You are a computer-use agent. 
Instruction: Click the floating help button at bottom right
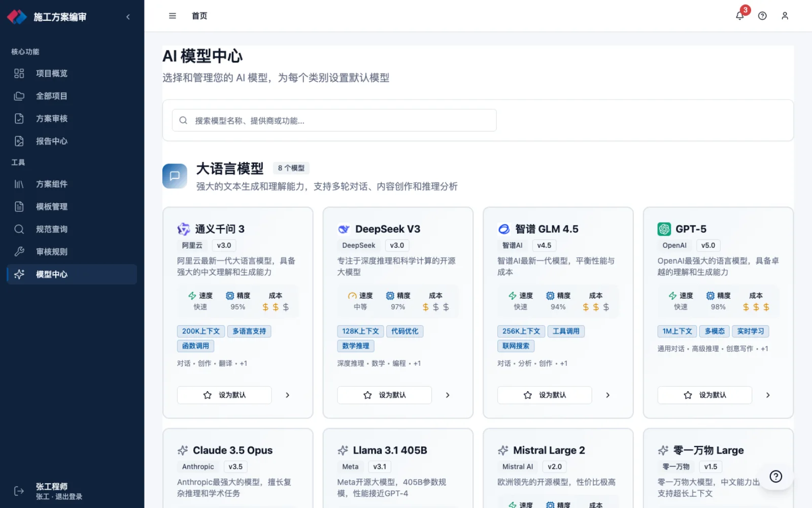click(775, 476)
